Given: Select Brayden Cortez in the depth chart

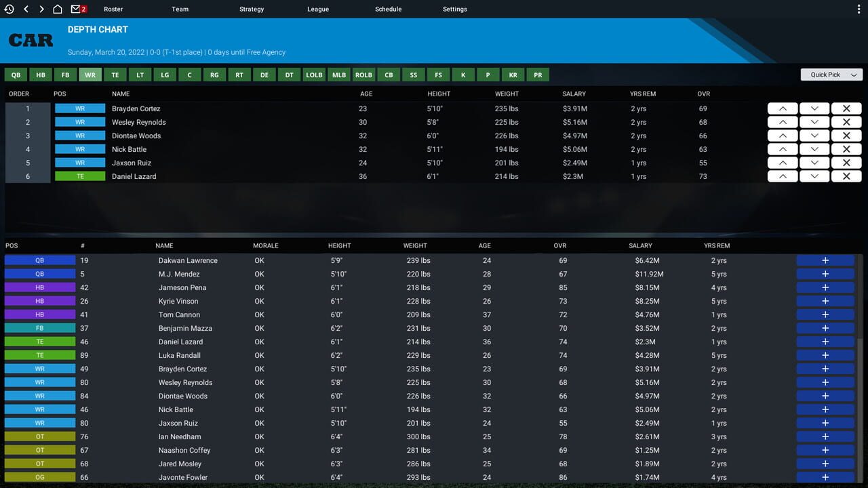Looking at the screenshot, I should 136,108.
